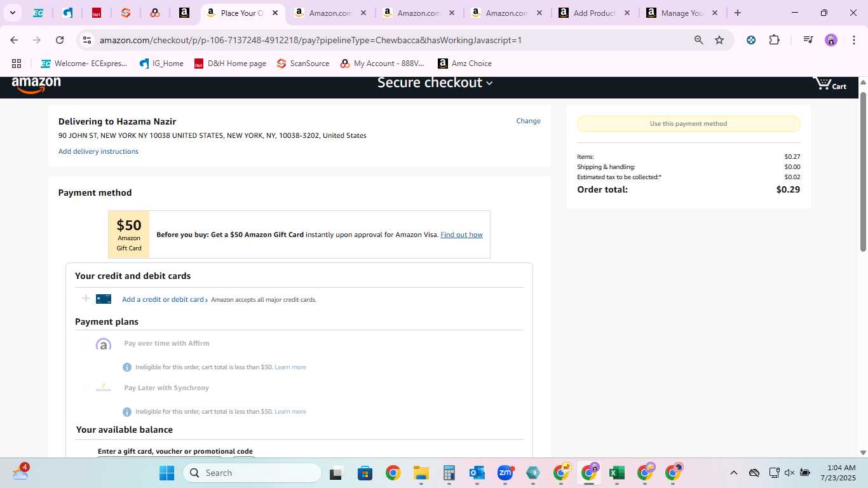The height and width of the screenshot is (488, 868).
Task: Open new tab with plus button
Action: pos(738,13)
